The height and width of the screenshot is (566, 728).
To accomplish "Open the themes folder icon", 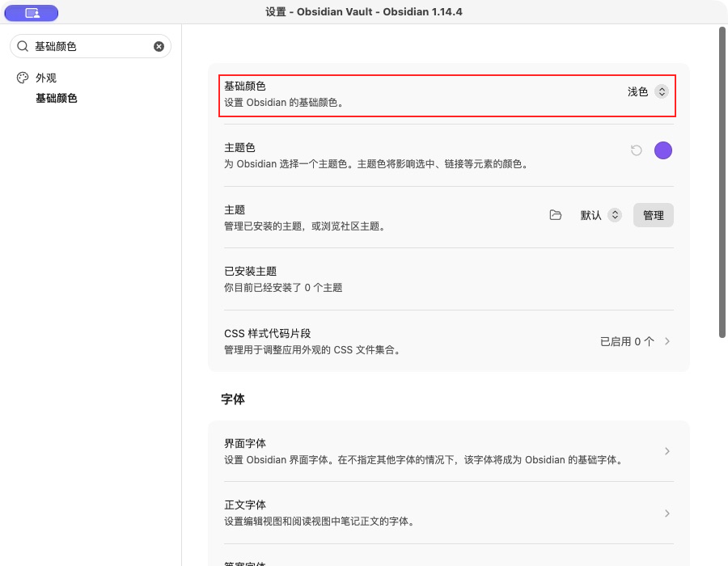I will [555, 215].
